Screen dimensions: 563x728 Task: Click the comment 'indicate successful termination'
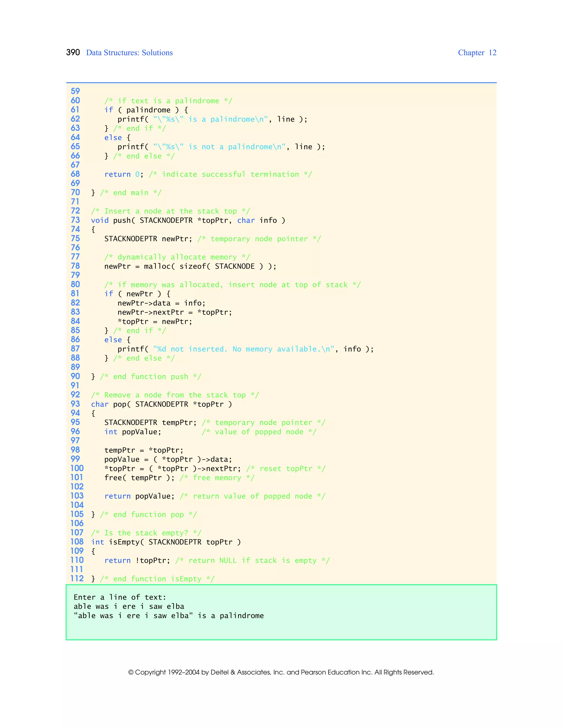click(x=230, y=174)
